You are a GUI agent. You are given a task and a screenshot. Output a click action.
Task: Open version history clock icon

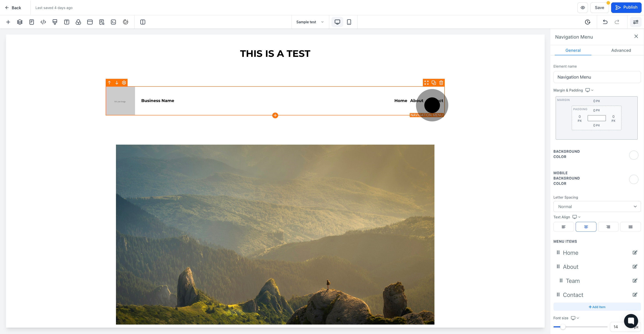point(587,22)
